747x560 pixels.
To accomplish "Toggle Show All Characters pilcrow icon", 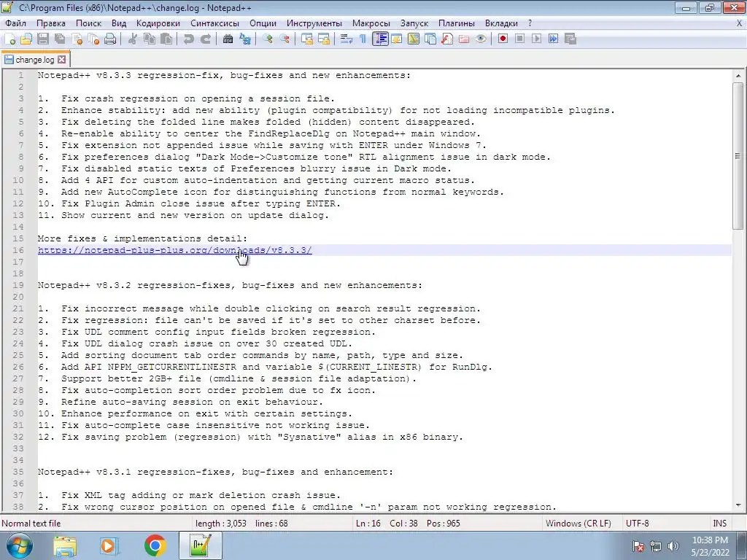I will [x=363, y=39].
